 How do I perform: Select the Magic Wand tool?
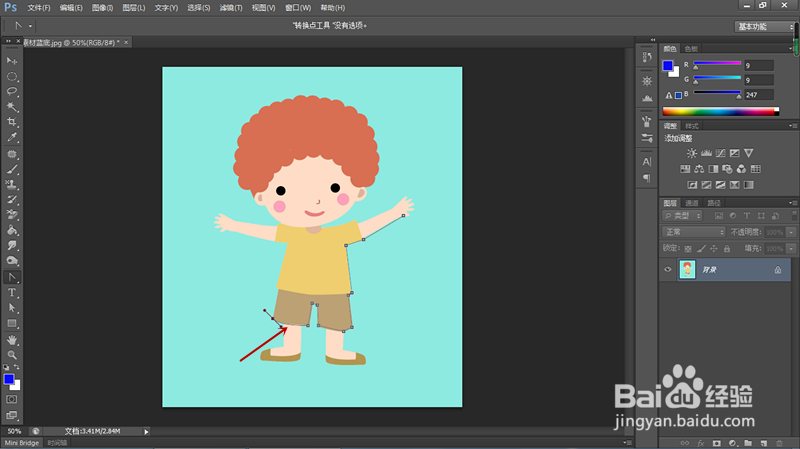12,107
